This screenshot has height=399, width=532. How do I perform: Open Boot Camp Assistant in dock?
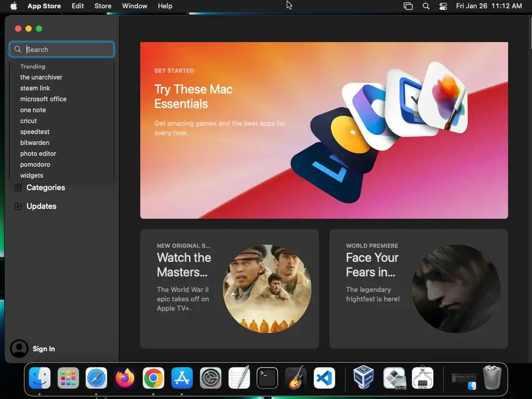tap(394, 378)
